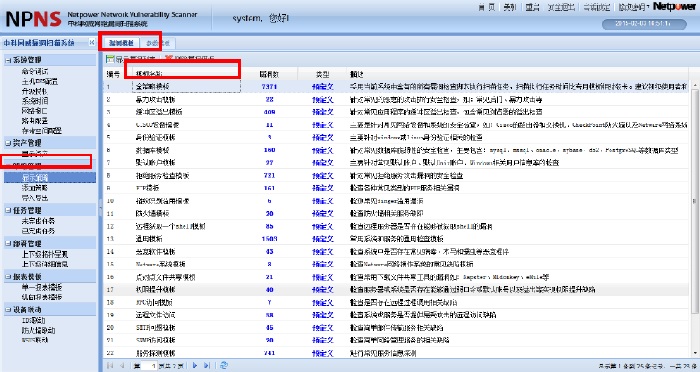
Task: Go to the first page of results
Action: (x=110, y=365)
